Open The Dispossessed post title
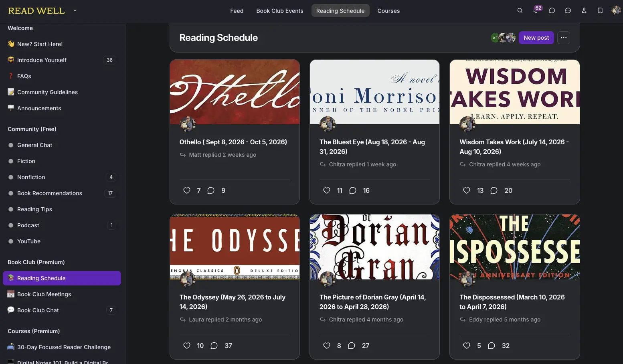The image size is (623, 364). pos(512,302)
